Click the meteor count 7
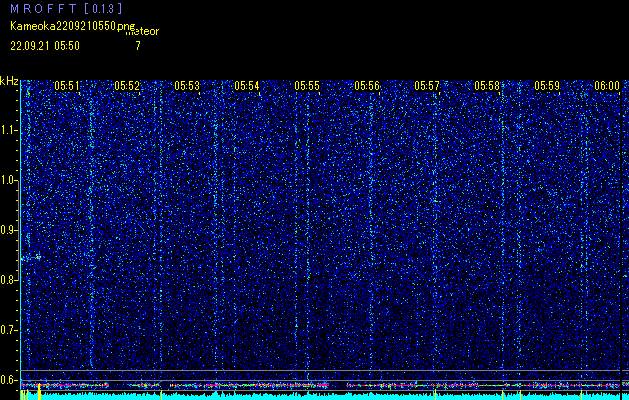This screenshot has width=629, height=400. point(138,46)
